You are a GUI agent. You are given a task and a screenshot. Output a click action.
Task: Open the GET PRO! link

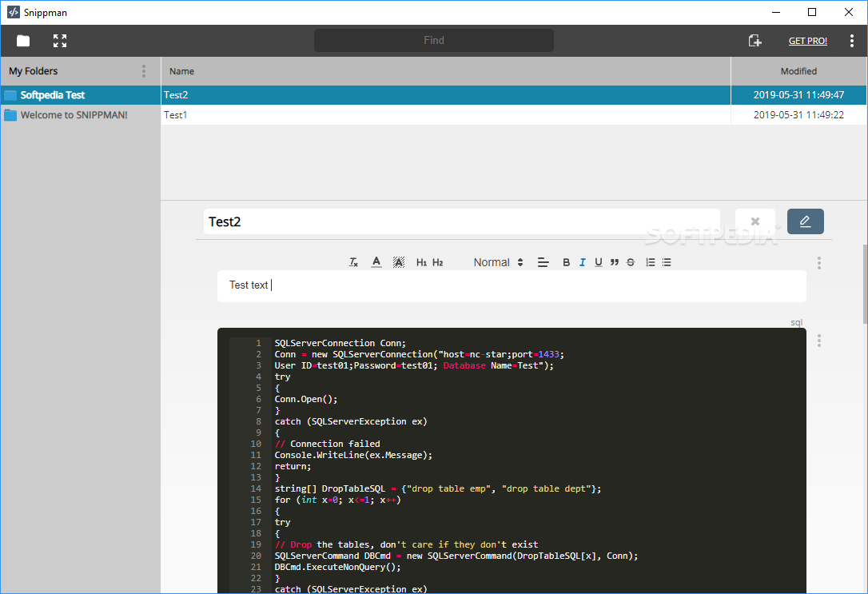(808, 41)
